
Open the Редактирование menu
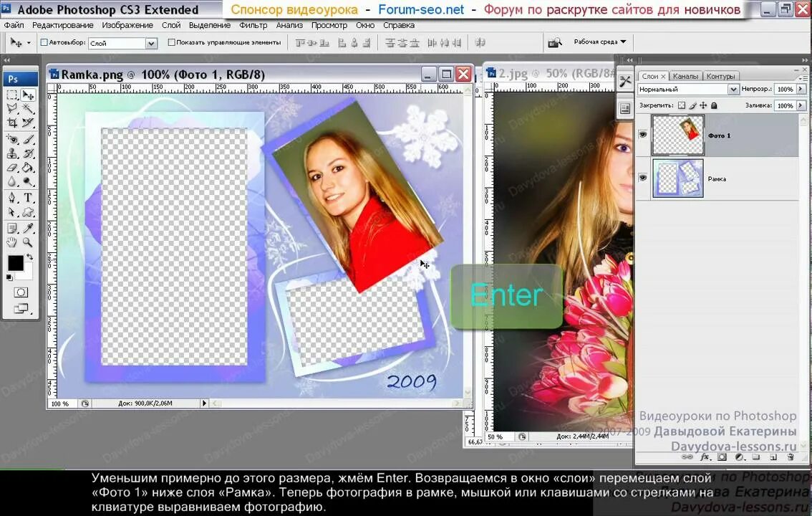pos(63,25)
